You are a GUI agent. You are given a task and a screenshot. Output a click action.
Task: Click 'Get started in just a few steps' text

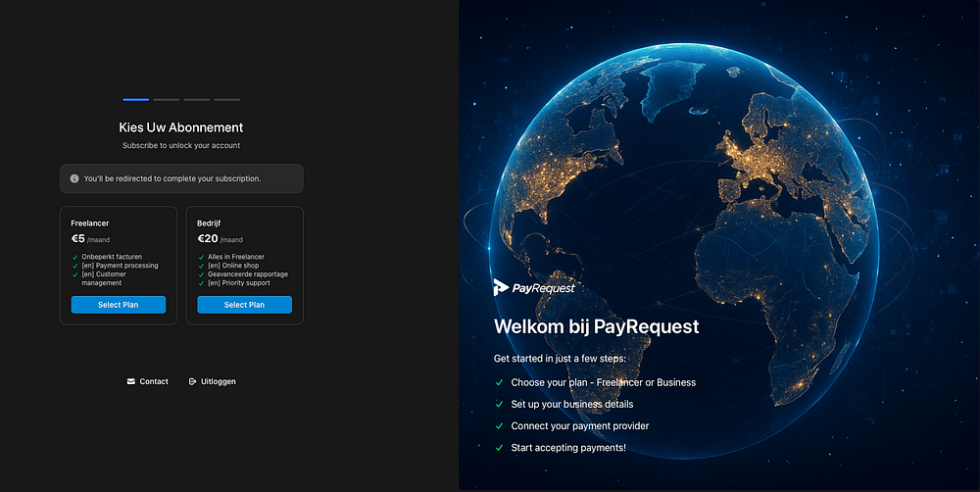(x=560, y=358)
